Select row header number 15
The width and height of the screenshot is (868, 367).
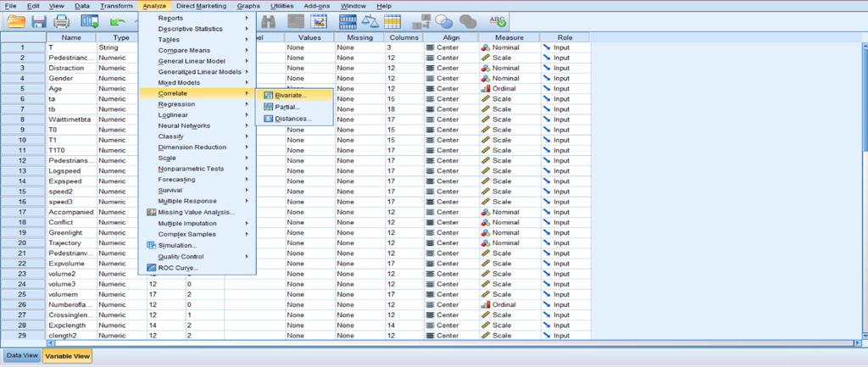tap(23, 192)
